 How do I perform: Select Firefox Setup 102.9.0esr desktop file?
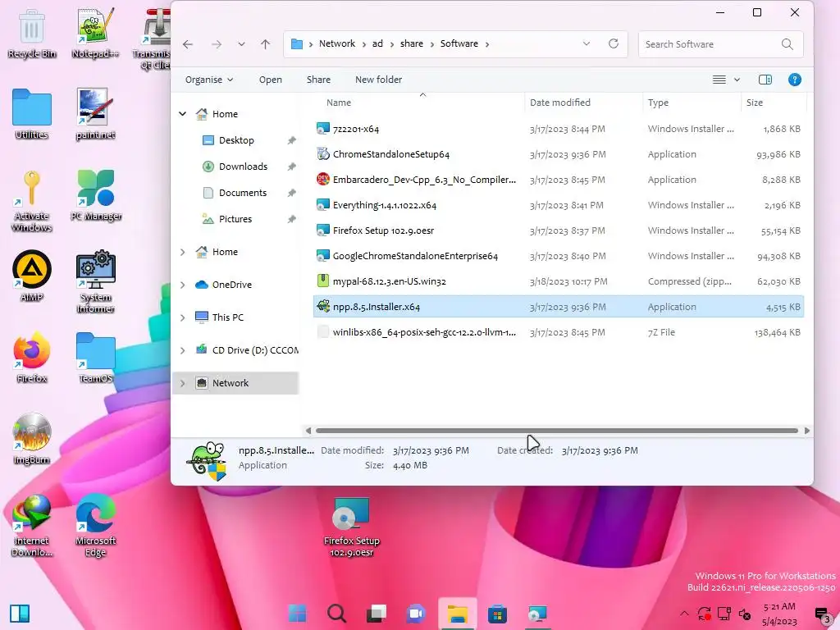point(351,527)
